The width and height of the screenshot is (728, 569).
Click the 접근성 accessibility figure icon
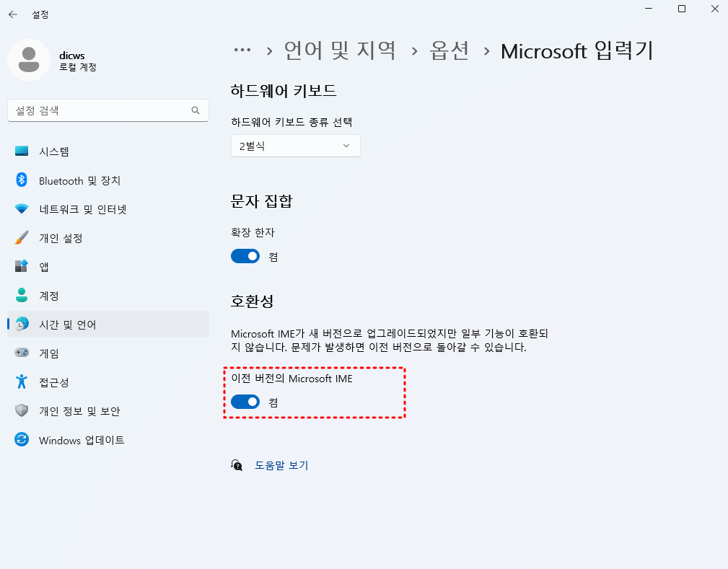click(22, 381)
